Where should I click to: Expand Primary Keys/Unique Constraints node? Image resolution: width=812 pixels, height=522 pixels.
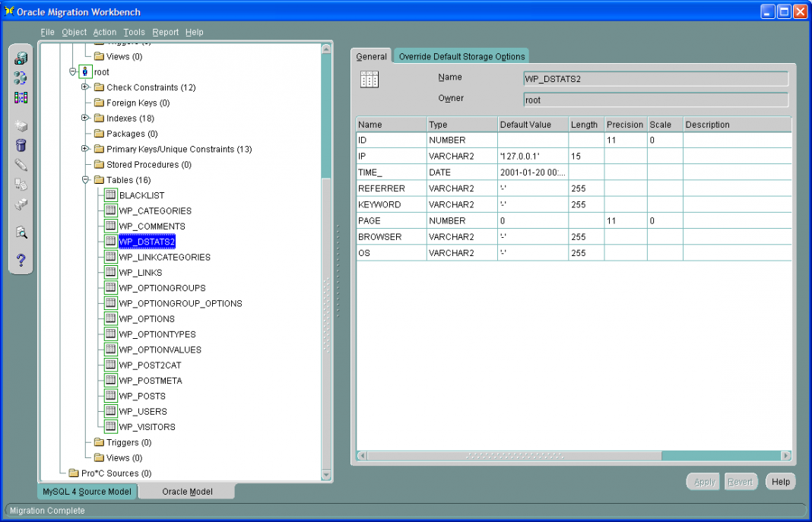click(86, 149)
